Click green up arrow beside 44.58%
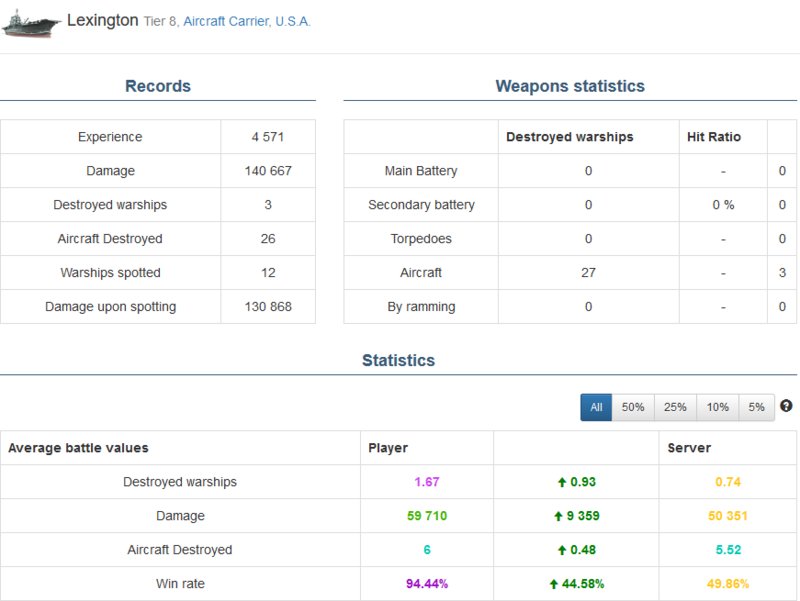This screenshot has width=800, height=601. (x=556, y=584)
